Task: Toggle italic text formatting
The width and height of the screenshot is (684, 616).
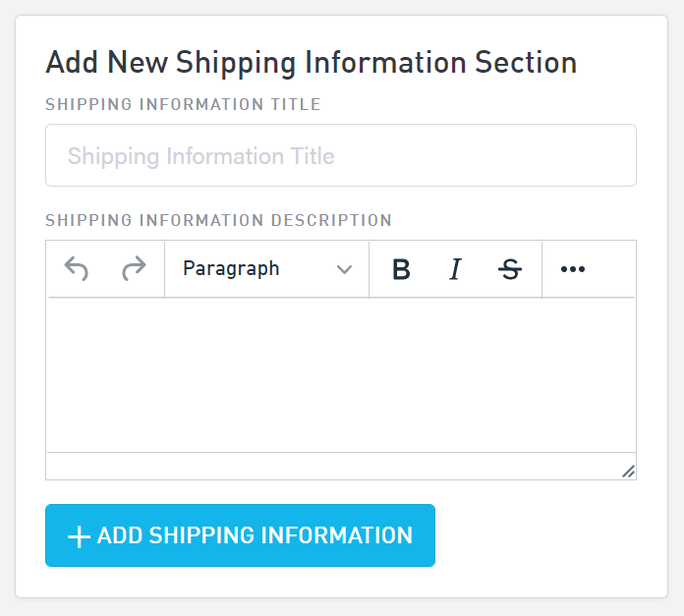Action: click(455, 269)
